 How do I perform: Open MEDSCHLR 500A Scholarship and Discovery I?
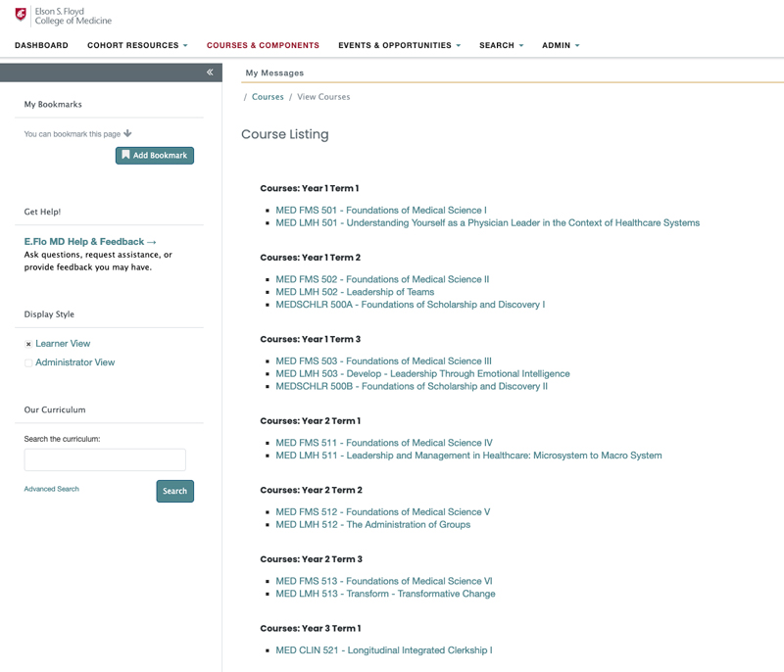[410, 305]
